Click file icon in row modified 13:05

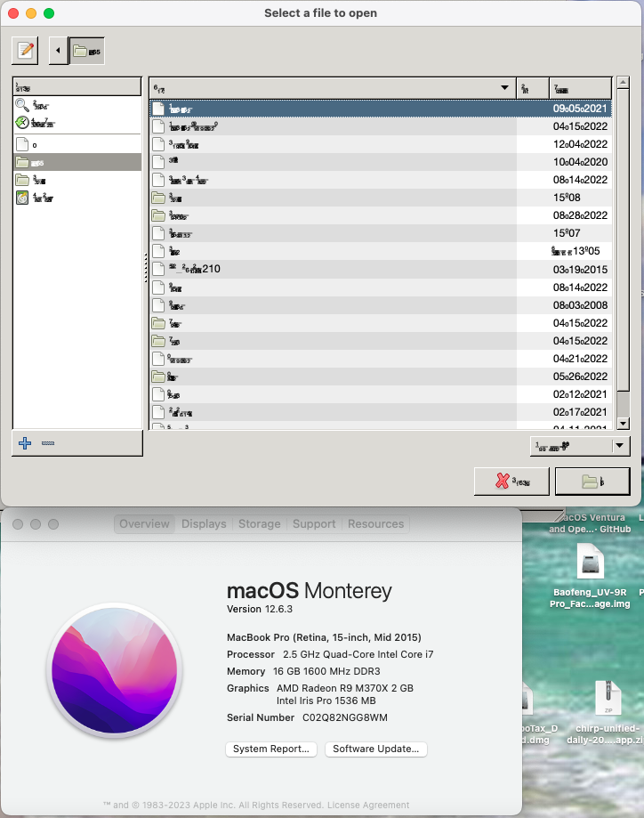pyautogui.click(x=158, y=251)
